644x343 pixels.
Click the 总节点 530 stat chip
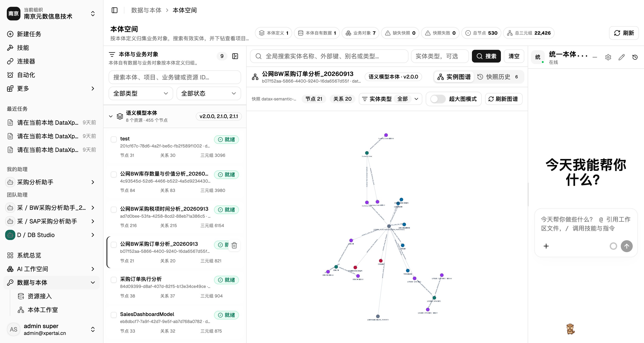(x=481, y=33)
